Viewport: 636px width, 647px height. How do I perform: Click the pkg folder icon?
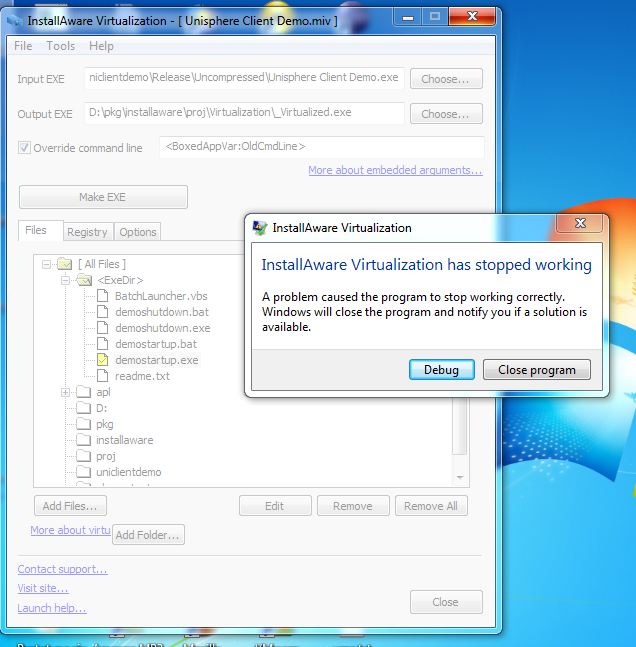(83, 424)
